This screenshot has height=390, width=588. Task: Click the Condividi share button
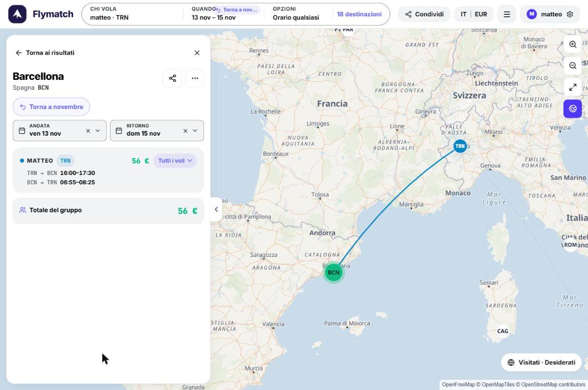click(x=424, y=14)
